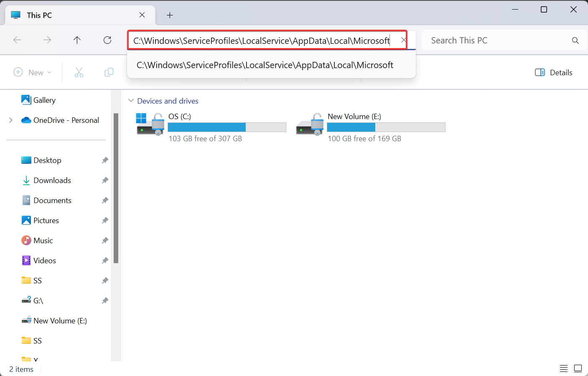Image resolution: width=588 pixels, height=376 pixels.
Task: Click the This PC monitor icon in tab
Action: (x=16, y=15)
